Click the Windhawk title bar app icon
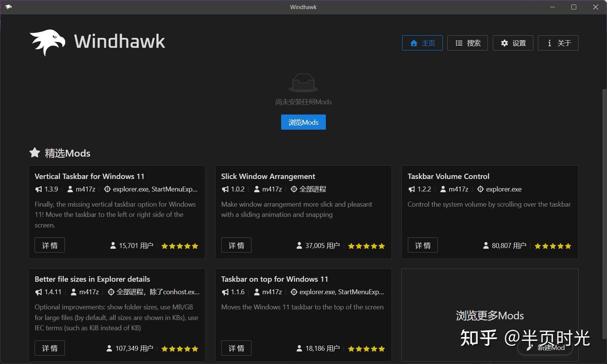 pyautogui.click(x=8, y=7)
